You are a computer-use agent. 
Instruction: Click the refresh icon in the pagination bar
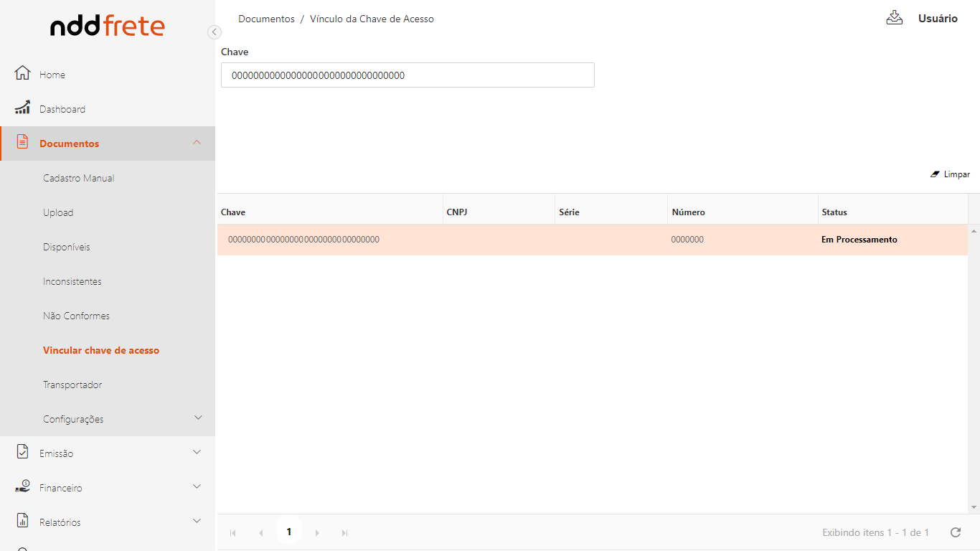click(955, 532)
